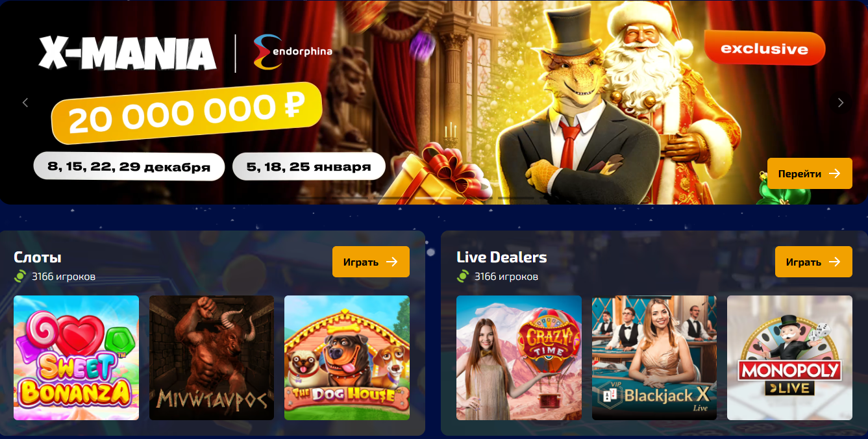This screenshot has width=868, height=439.
Task: Open VIP Blackjack X live table
Action: click(x=654, y=358)
